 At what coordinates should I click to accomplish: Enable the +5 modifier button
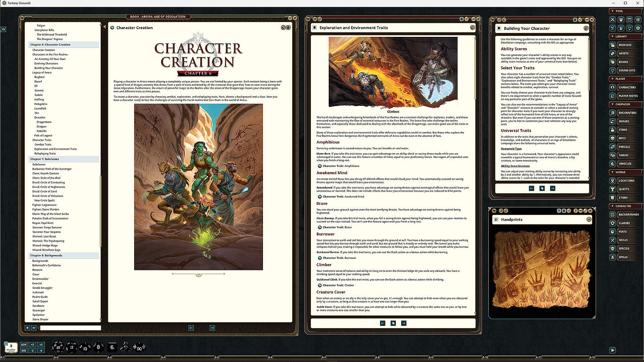pos(41,345)
